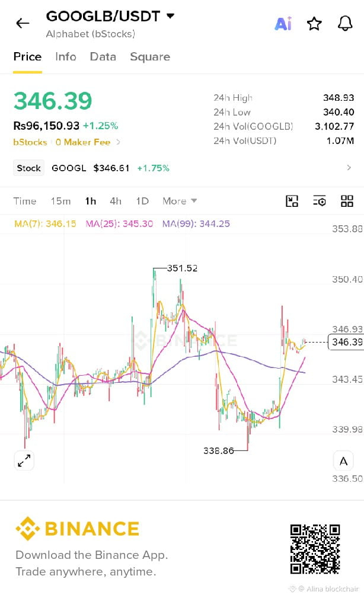Click the 24h High value 348.93
This screenshot has height=598, width=364.
(339, 98)
